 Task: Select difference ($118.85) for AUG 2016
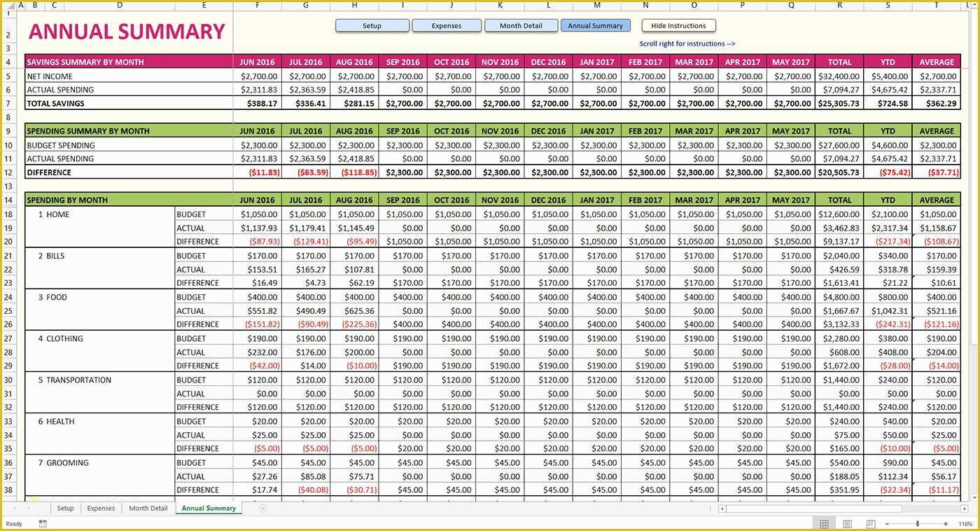pos(354,172)
